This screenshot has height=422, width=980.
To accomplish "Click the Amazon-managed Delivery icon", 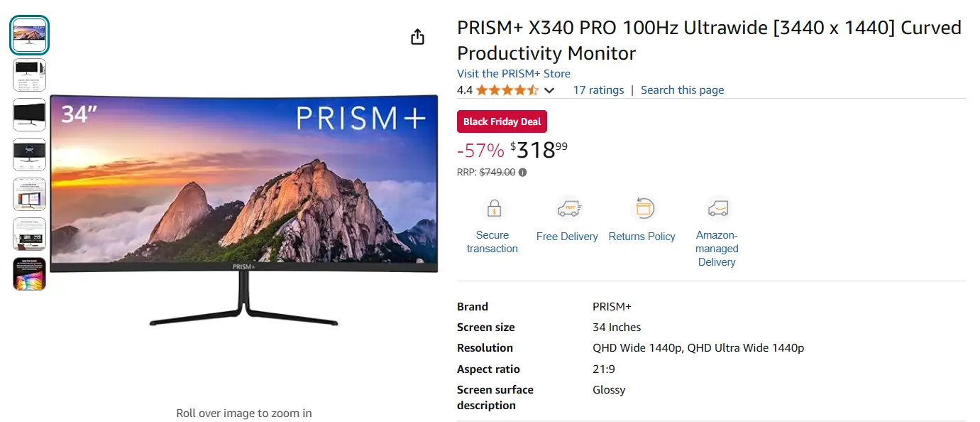I will tap(717, 208).
